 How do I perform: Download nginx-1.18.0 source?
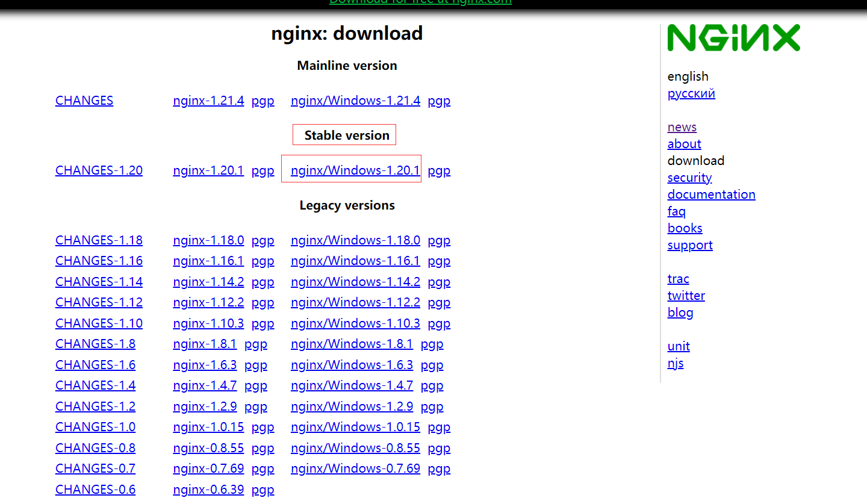(208, 240)
